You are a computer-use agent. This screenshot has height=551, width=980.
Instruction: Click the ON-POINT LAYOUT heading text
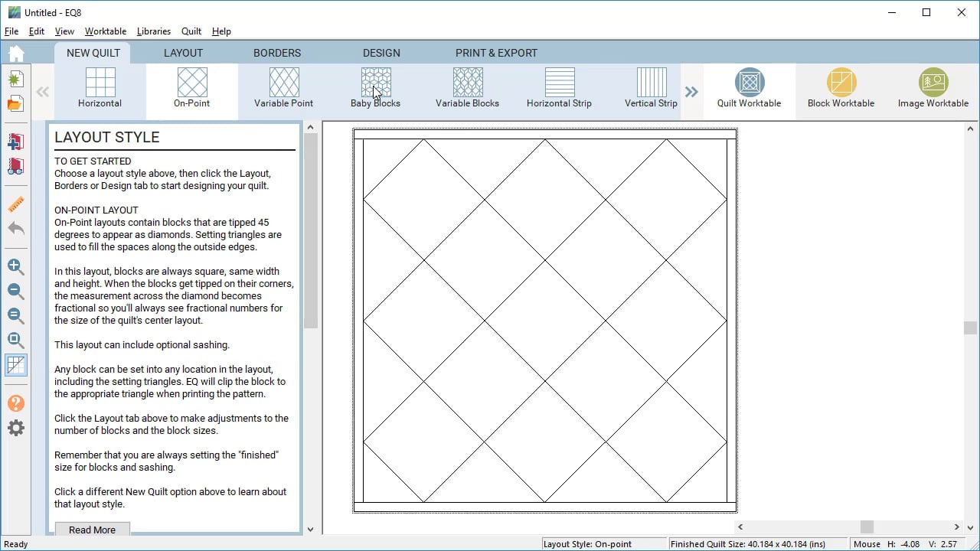pyautogui.click(x=96, y=210)
